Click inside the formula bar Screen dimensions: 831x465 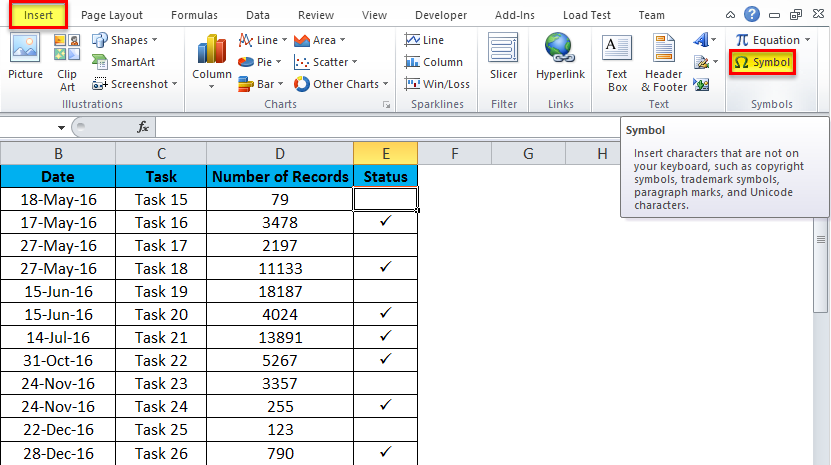coord(400,128)
